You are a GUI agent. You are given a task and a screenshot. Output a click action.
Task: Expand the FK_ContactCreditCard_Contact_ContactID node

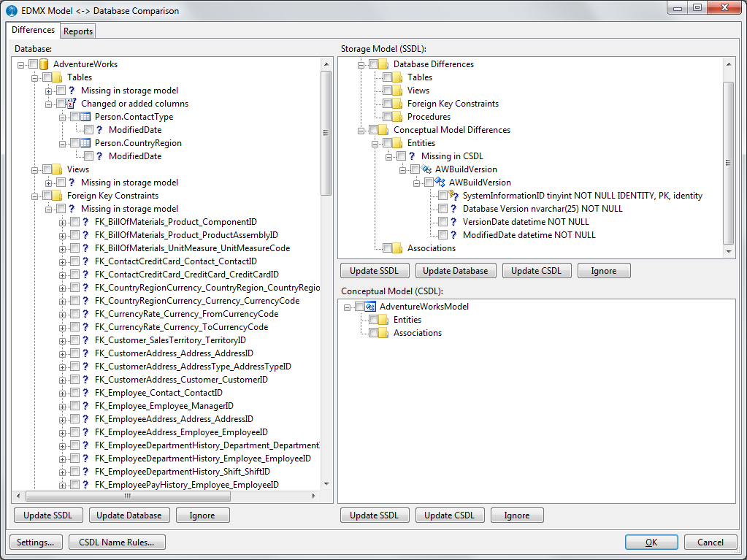point(62,261)
